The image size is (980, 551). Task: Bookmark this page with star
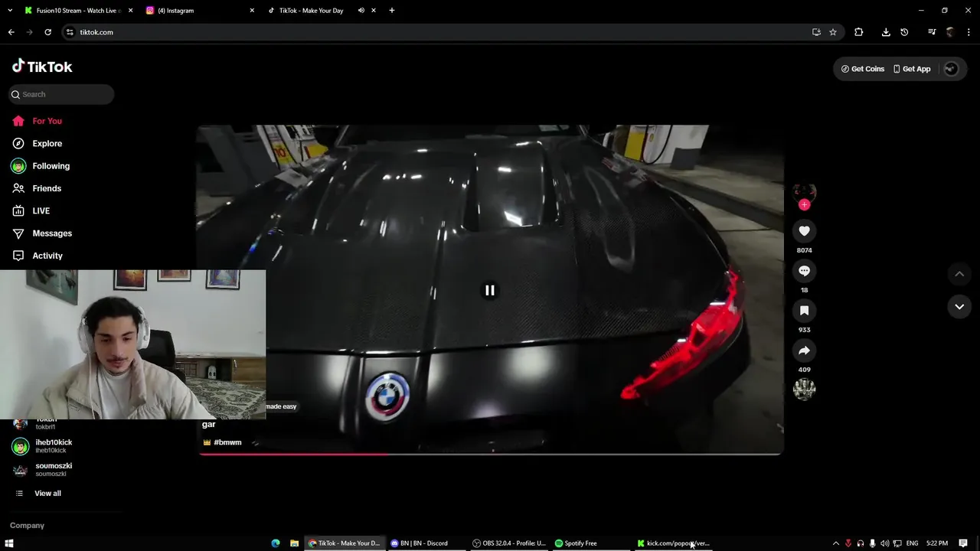click(833, 32)
